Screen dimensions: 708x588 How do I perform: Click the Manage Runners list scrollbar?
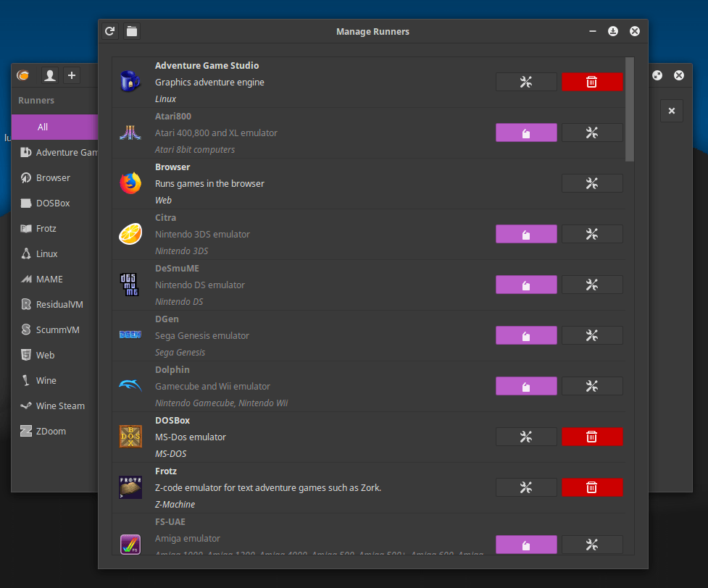point(630,109)
